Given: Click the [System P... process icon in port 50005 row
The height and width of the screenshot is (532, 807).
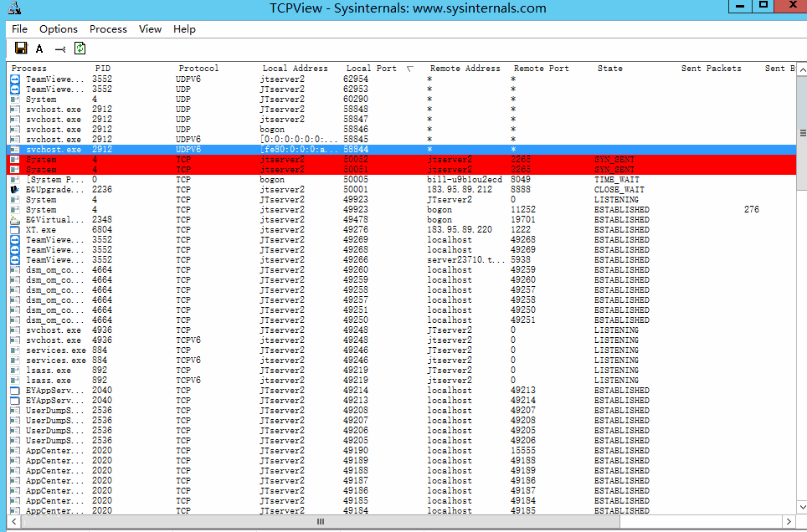Looking at the screenshot, I should pos(15,180).
